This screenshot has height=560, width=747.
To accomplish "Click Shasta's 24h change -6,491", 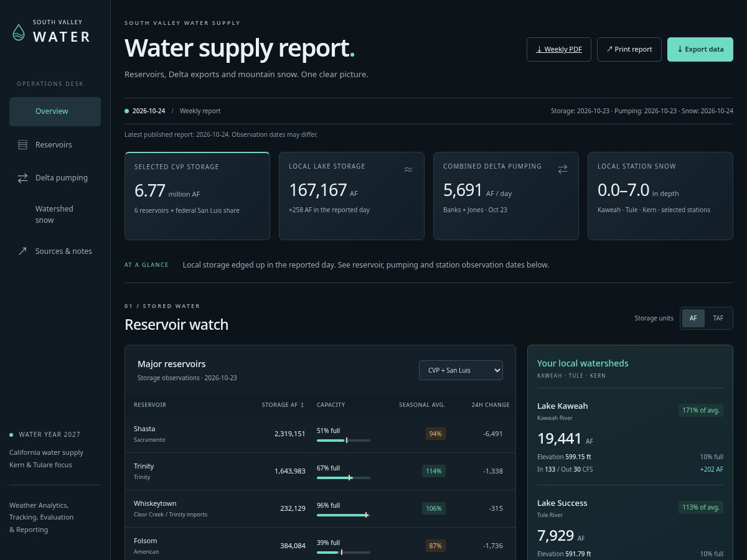I will tap(493, 434).
